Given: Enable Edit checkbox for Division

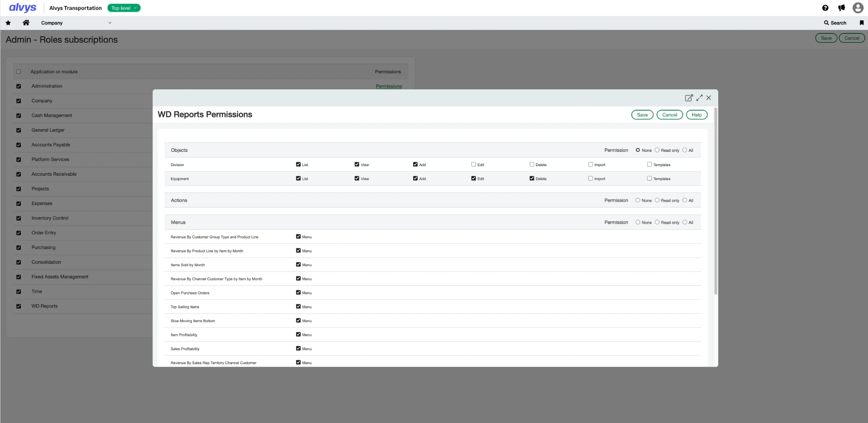Looking at the screenshot, I should pyautogui.click(x=473, y=164).
